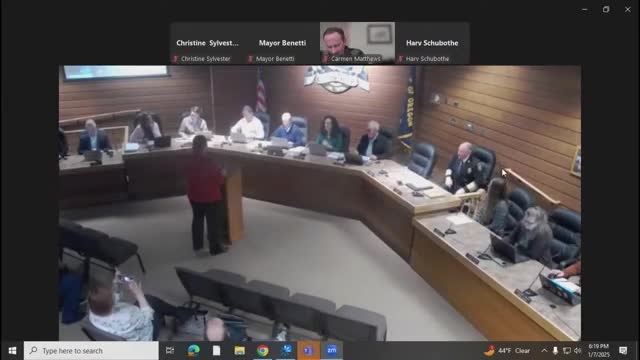Image resolution: width=640 pixels, height=360 pixels.
Task: Switch to Zoom in the taskbar
Action: (x=332, y=351)
